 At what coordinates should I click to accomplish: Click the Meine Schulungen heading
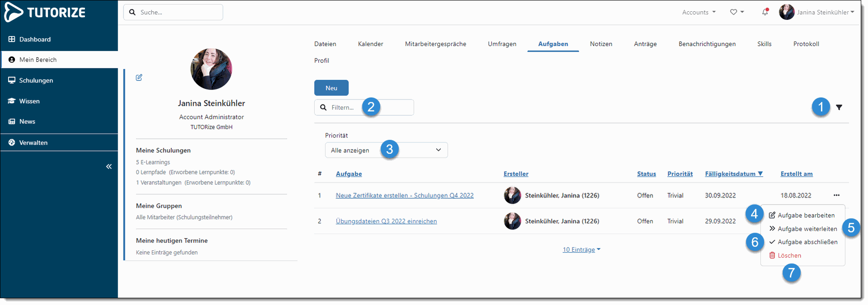[x=163, y=150]
